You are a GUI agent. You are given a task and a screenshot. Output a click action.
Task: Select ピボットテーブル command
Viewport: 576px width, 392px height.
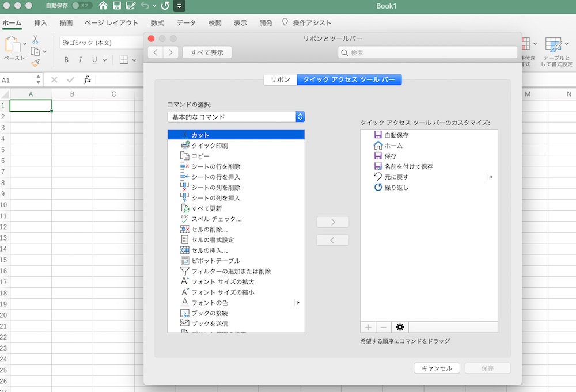[x=236, y=261]
